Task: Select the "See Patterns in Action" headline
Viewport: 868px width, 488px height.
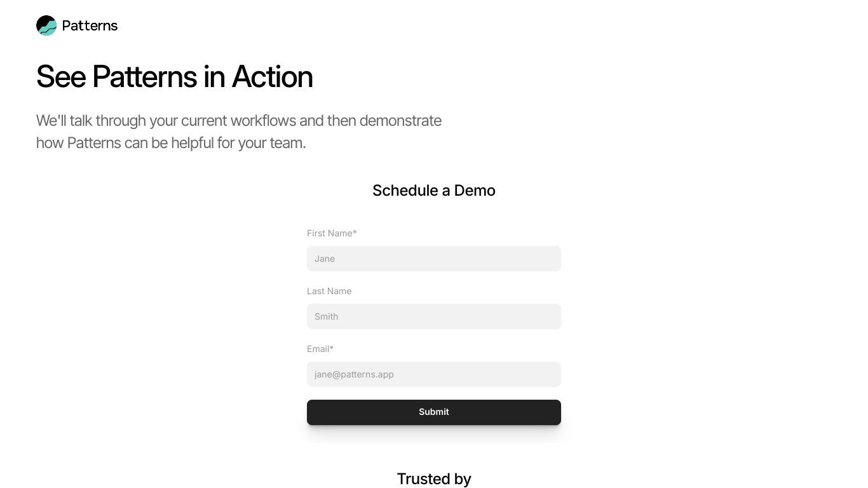Action: (175, 76)
